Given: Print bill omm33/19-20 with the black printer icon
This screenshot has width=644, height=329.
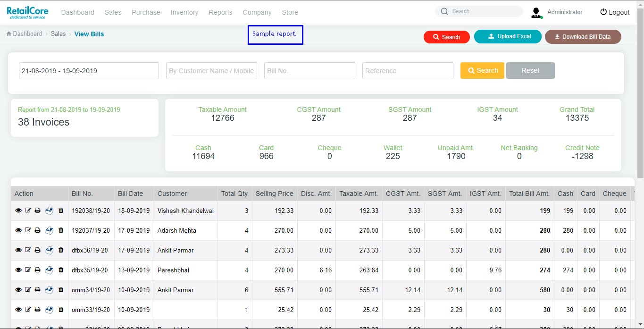Looking at the screenshot, I should tap(38, 310).
